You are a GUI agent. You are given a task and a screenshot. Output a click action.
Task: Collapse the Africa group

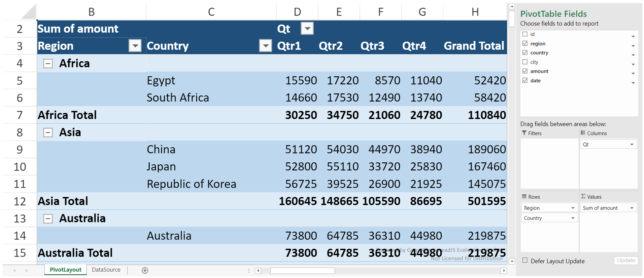click(48, 64)
